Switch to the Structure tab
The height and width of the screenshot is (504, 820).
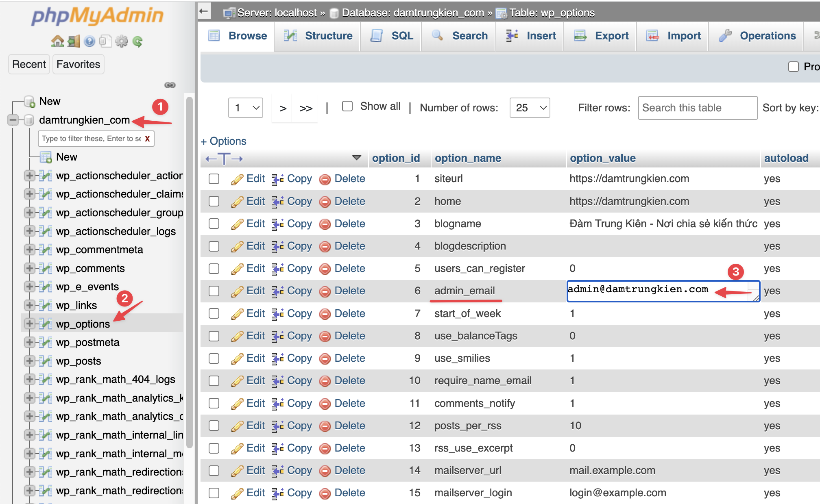[x=318, y=36]
